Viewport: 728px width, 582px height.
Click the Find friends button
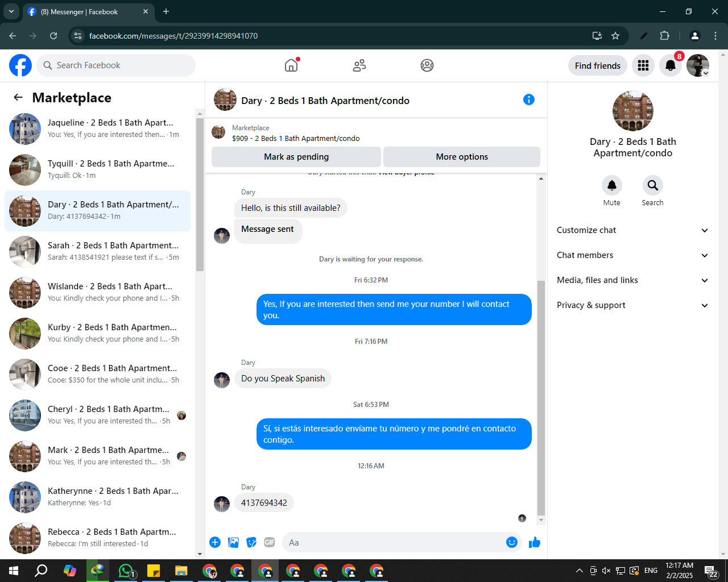[598, 65]
